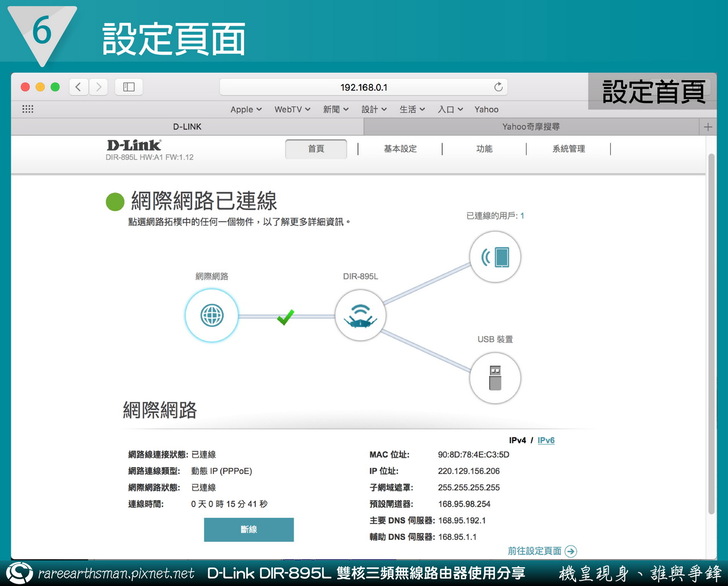Add a new tab with plus button
Image resolution: width=728 pixels, height=586 pixels.
[708, 127]
